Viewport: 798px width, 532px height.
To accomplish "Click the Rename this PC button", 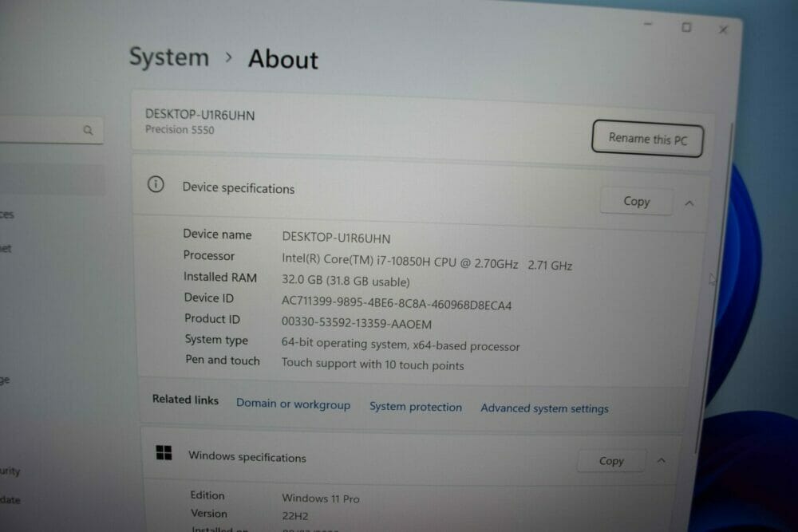I will 647,139.
